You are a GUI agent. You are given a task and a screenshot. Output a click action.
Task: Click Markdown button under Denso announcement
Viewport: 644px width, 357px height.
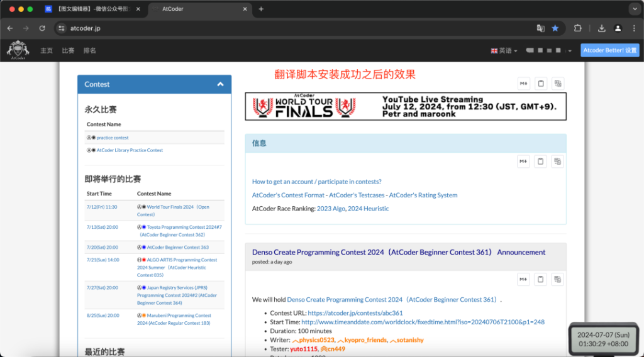(523, 280)
